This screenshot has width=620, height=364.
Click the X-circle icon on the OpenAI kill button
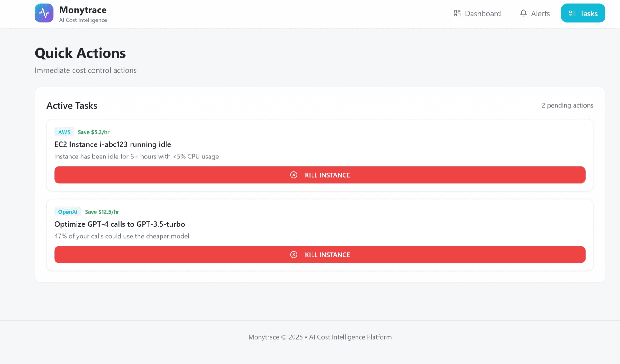[294, 255]
